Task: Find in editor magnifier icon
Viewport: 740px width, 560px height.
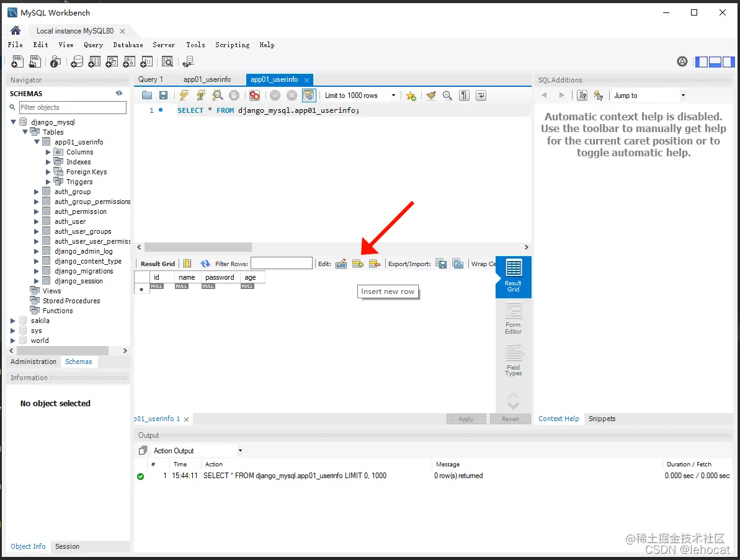Action: point(447,96)
